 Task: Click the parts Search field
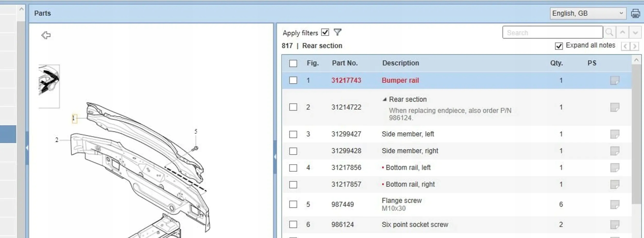coord(553,32)
